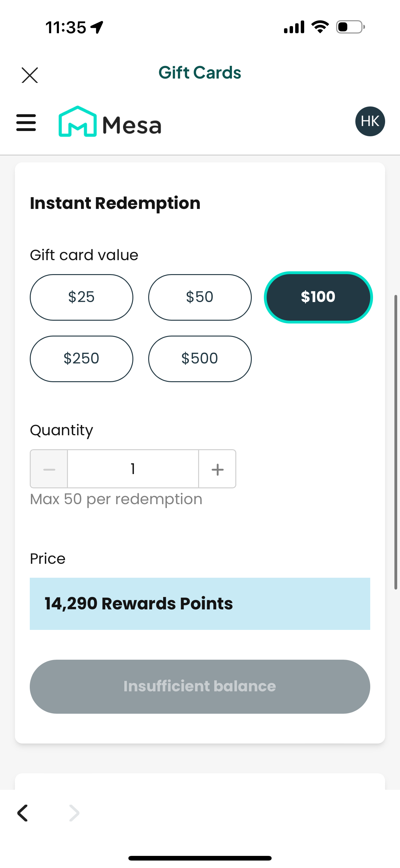Open the HK profile avatar
The height and width of the screenshot is (868, 400).
coord(370,121)
